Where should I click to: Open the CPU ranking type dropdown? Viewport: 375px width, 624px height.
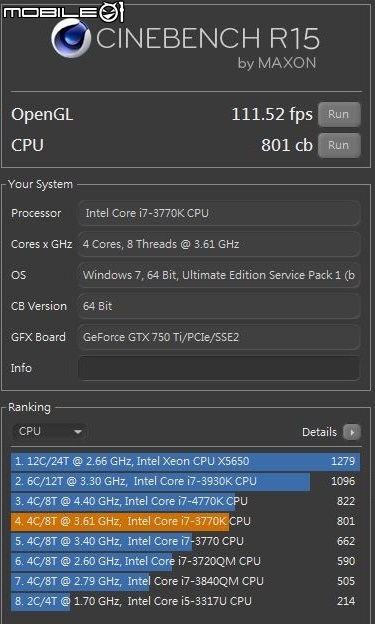[49, 431]
